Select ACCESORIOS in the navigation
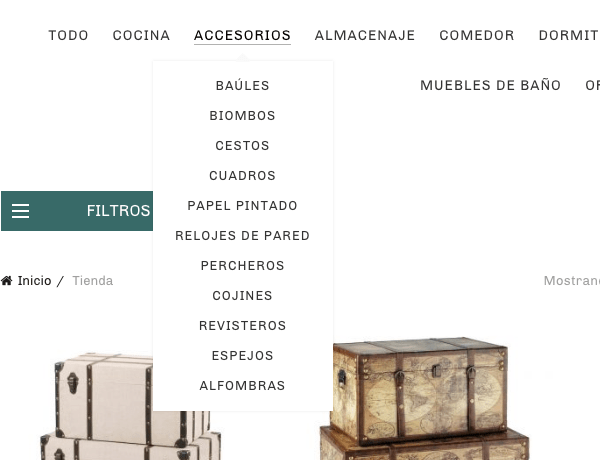Screen dimensions: 600x460 [242, 35]
